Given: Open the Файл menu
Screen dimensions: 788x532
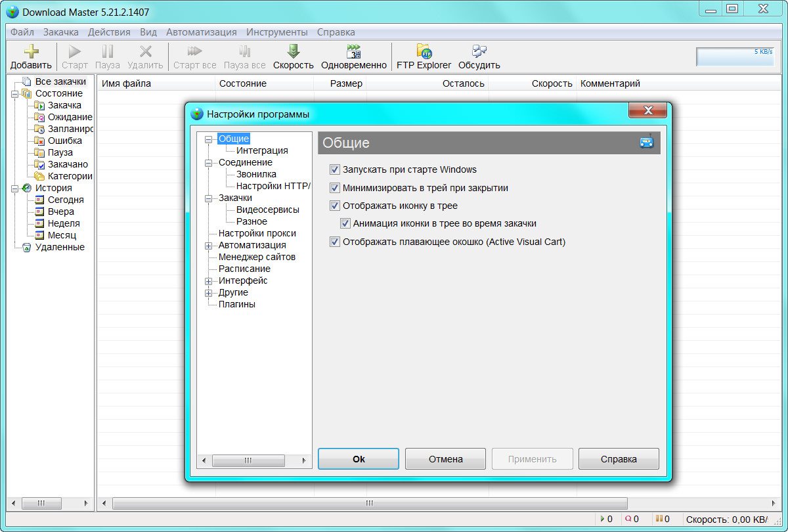Looking at the screenshot, I should [x=22, y=32].
